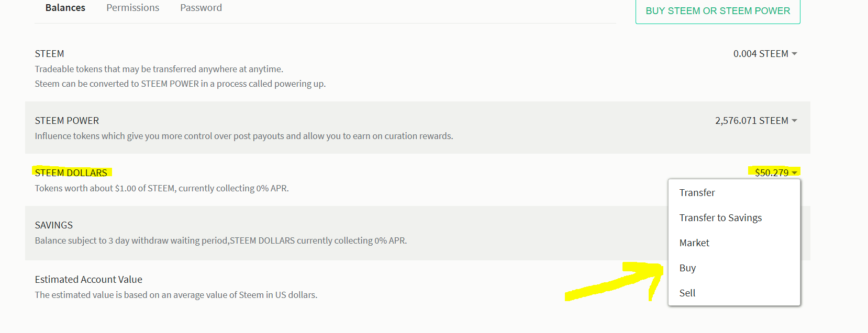Click the STEEM DOLLARS heading
The width and height of the screenshot is (868, 333).
[71, 173]
